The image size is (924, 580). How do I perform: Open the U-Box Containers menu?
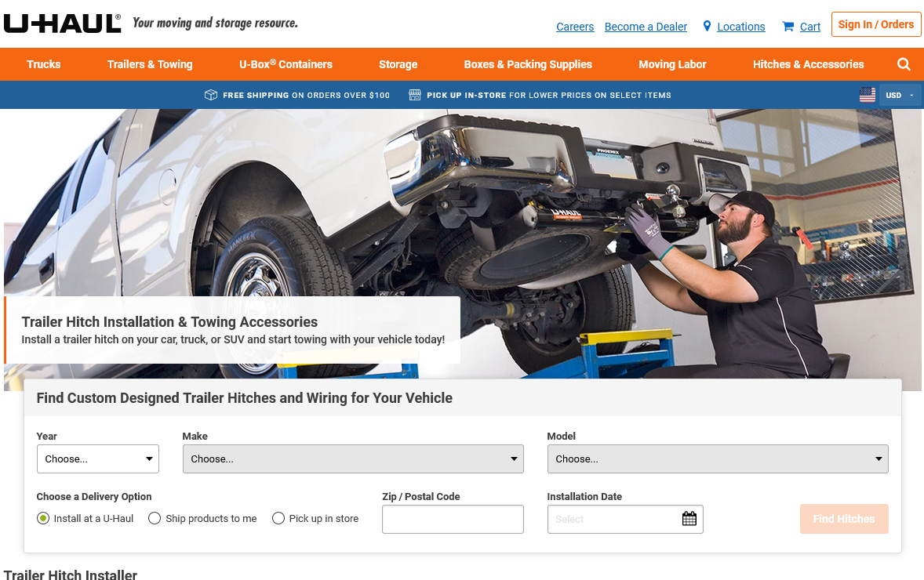pos(286,64)
